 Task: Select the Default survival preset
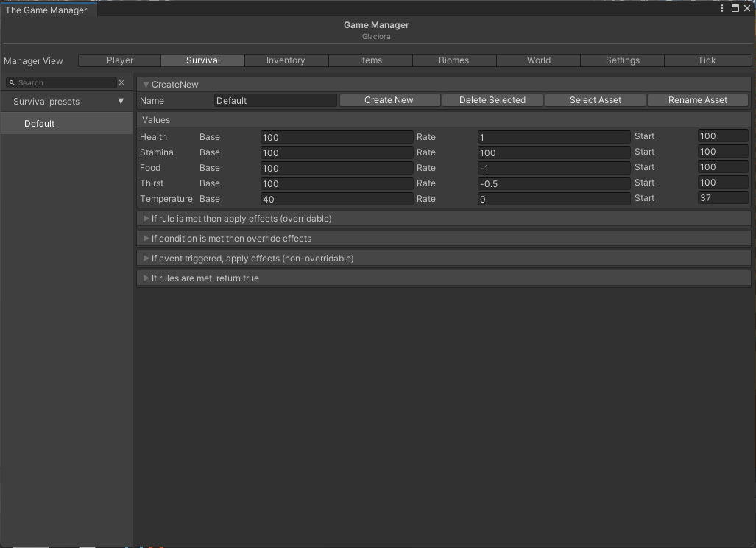coord(40,124)
